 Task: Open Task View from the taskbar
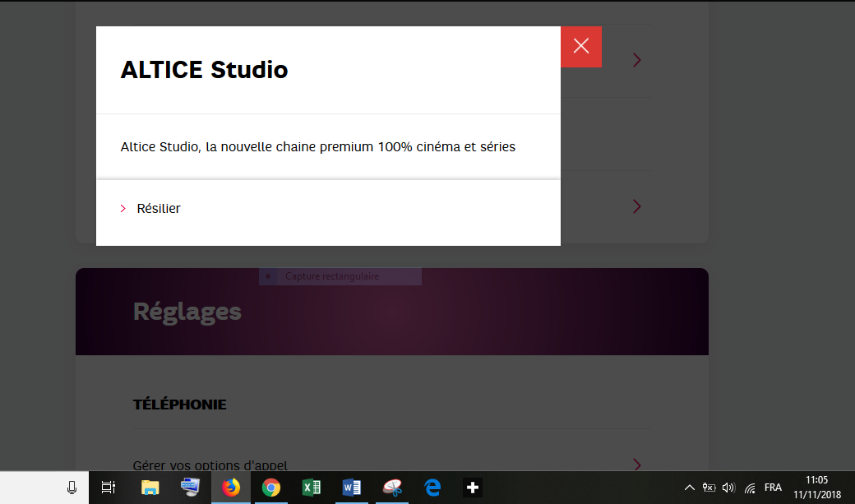108,487
